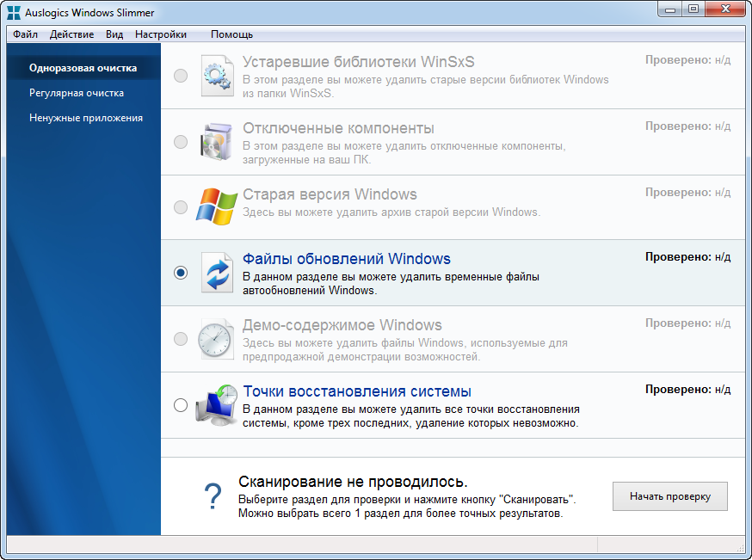Click the disabled components software box icon

216,142
